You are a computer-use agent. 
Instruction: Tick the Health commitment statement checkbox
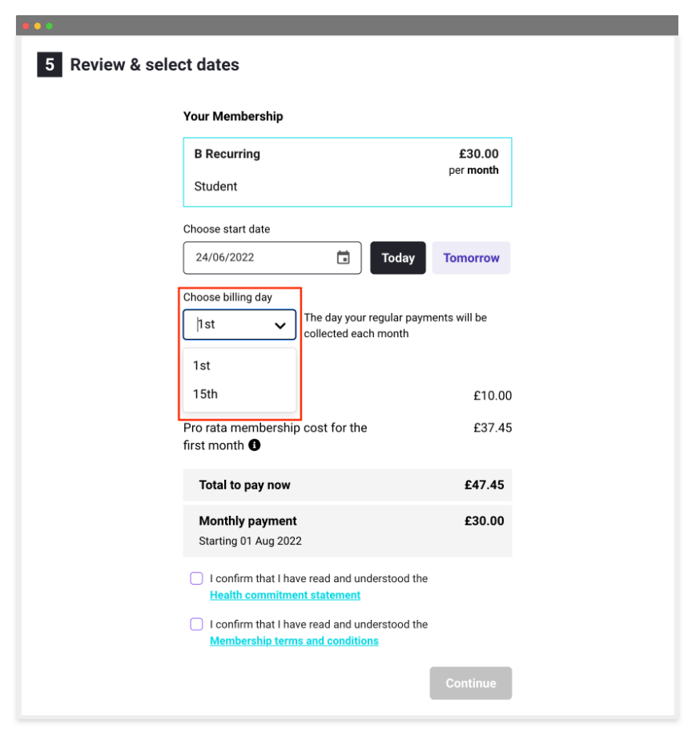pos(197,578)
